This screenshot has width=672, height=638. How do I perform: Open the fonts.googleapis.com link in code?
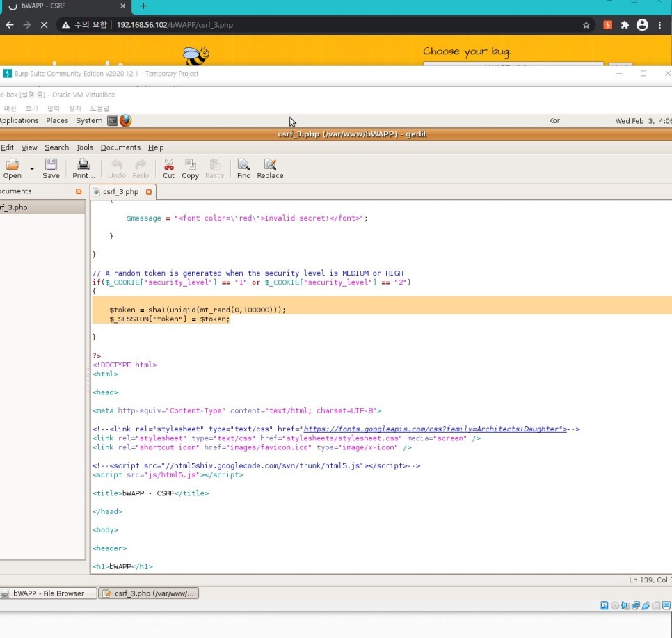click(435, 429)
